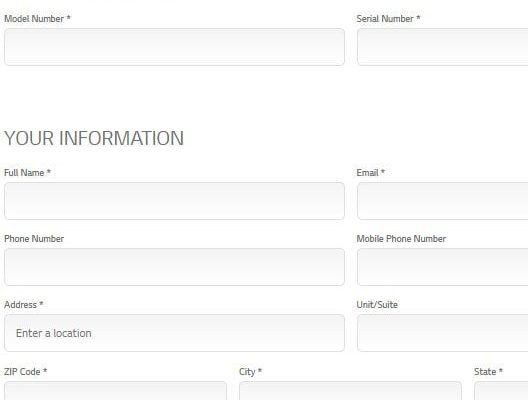
Task: Click the 'Full Name *' label text
Action: [27, 173]
